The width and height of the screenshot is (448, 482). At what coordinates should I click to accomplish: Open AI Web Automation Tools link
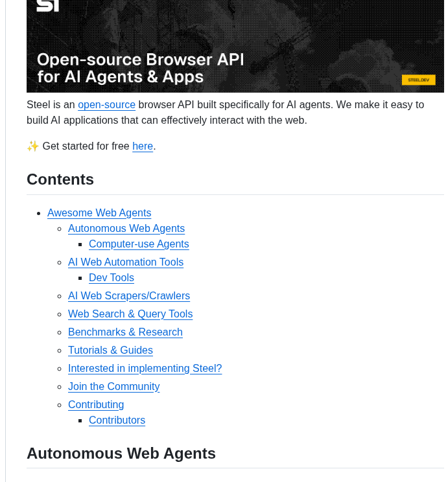coord(126,262)
